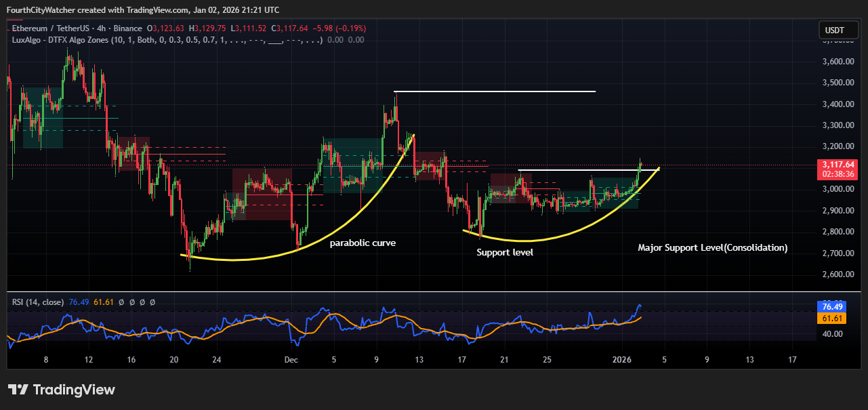Click the TradingView logo icon
The height and width of the screenshot is (410, 868).
[x=18, y=390]
